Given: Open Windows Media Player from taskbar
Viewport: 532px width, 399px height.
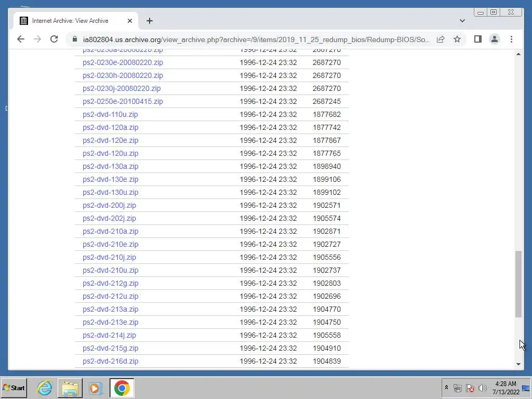Looking at the screenshot, I should tap(96, 388).
